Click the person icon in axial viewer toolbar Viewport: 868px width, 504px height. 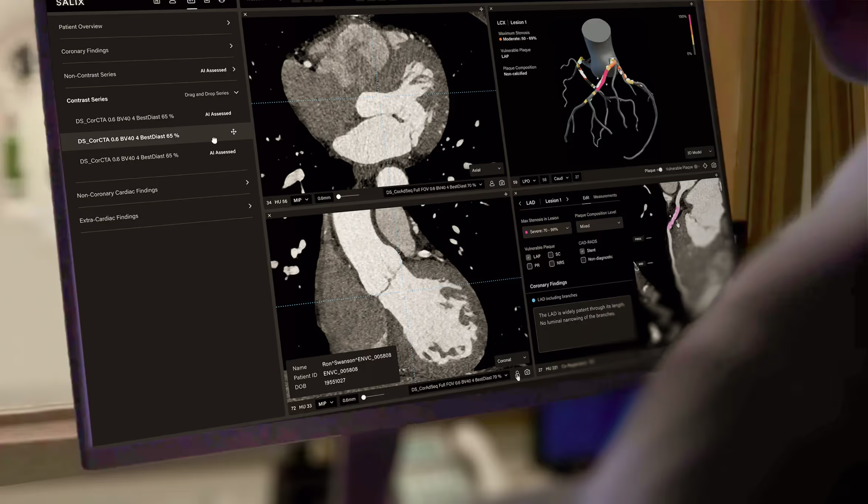point(492,183)
